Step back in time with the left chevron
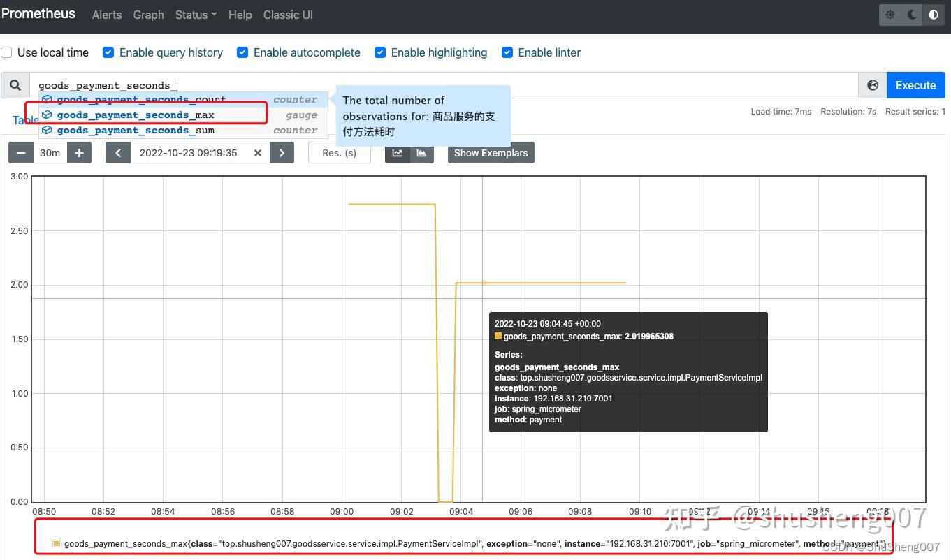The width and height of the screenshot is (951, 560). 117,152
